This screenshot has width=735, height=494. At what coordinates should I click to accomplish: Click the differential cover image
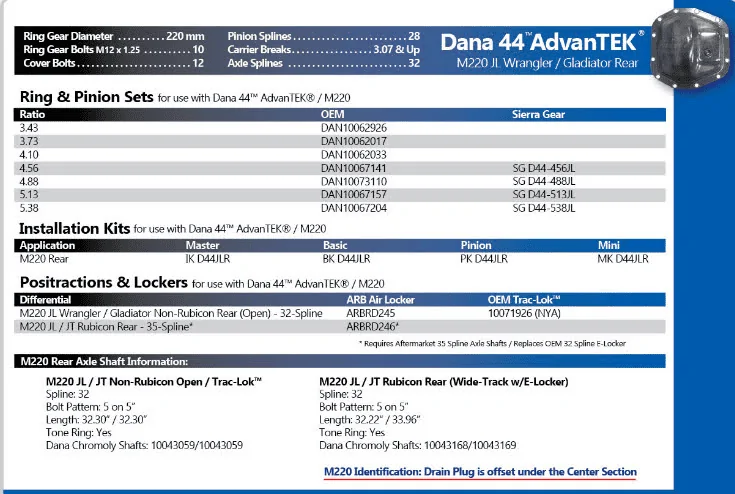pyautogui.click(x=690, y=49)
